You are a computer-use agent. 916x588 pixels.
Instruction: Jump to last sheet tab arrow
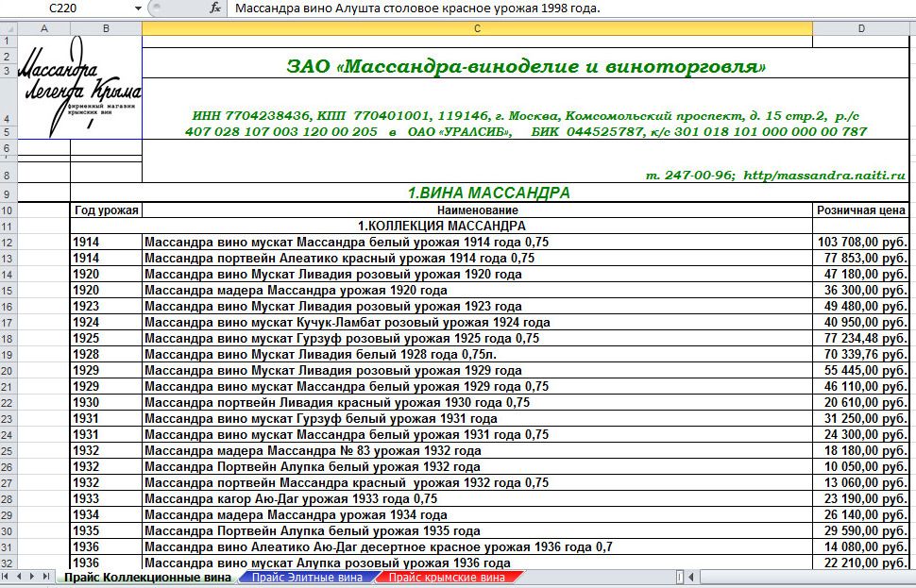[46, 577]
